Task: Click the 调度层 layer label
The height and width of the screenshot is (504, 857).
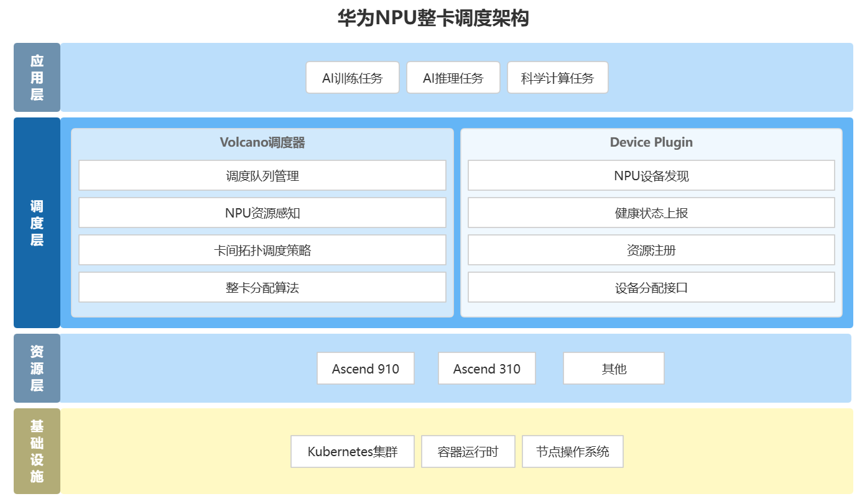Action: point(37,222)
